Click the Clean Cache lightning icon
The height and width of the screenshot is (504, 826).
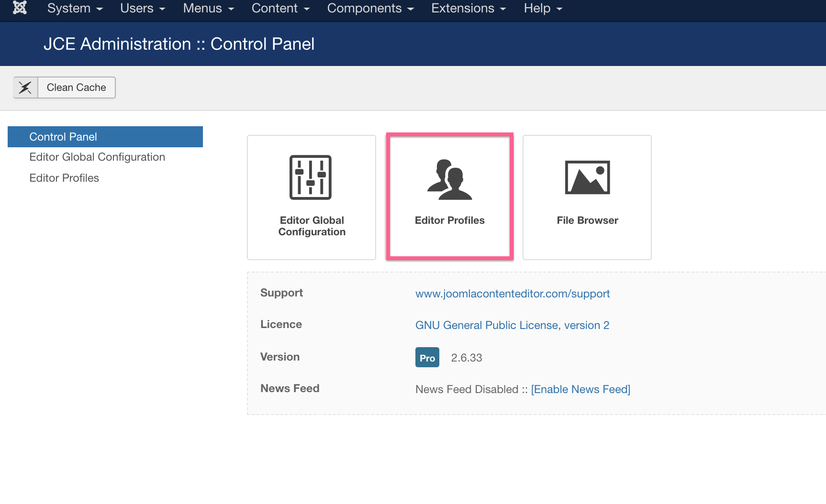point(25,88)
